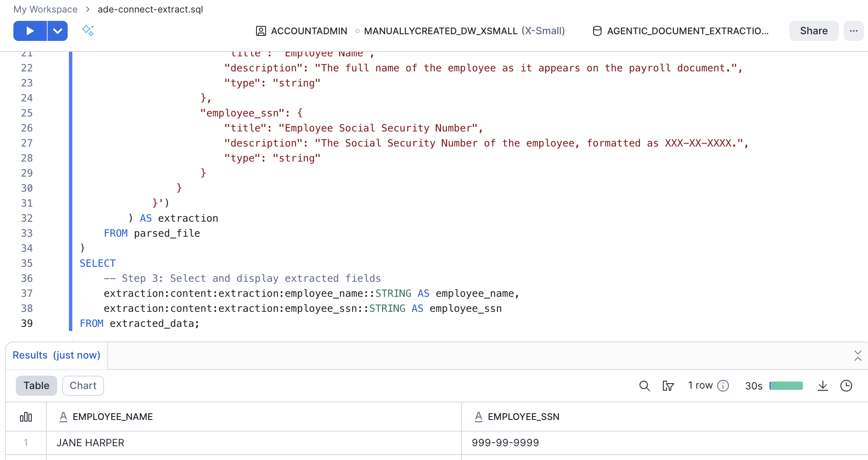Switch results view to Chart

click(83, 386)
